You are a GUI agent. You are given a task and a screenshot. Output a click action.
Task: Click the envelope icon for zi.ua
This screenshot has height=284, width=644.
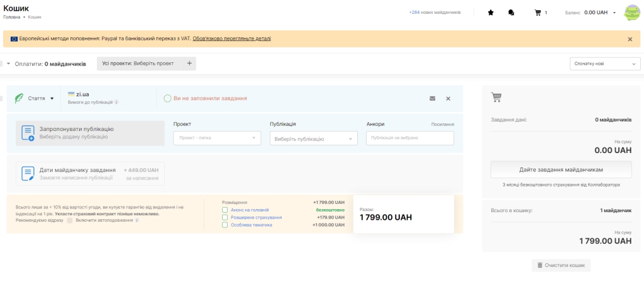point(432,98)
